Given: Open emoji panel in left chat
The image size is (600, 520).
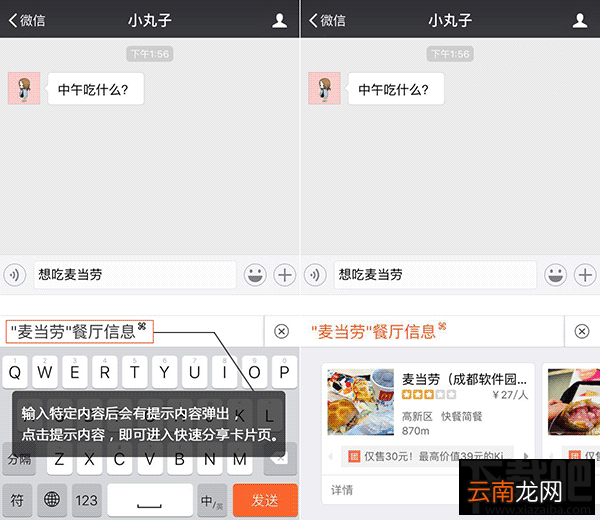Looking at the screenshot, I should point(255,275).
